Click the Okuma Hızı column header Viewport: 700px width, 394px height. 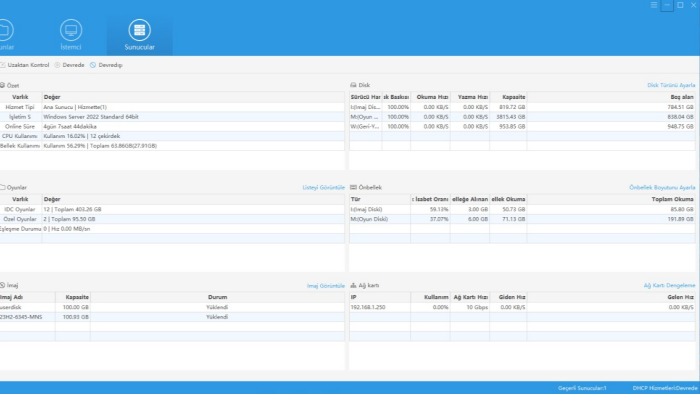coord(430,97)
